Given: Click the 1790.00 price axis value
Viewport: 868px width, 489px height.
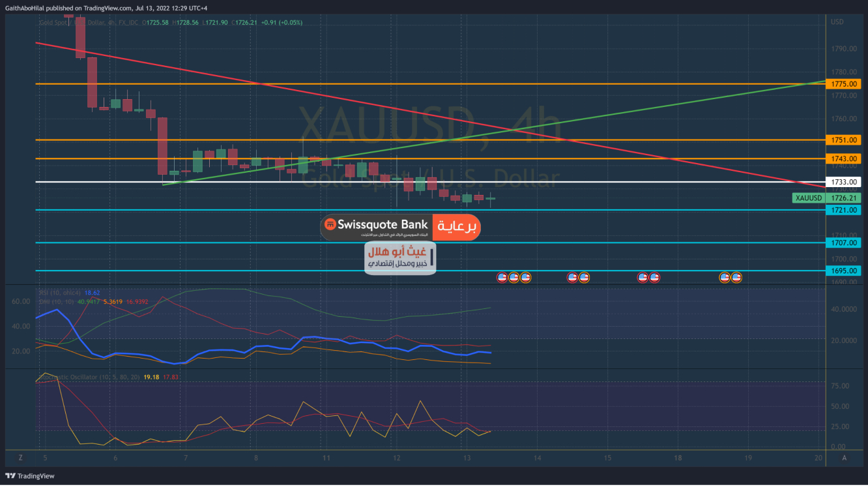Looking at the screenshot, I should [843, 49].
